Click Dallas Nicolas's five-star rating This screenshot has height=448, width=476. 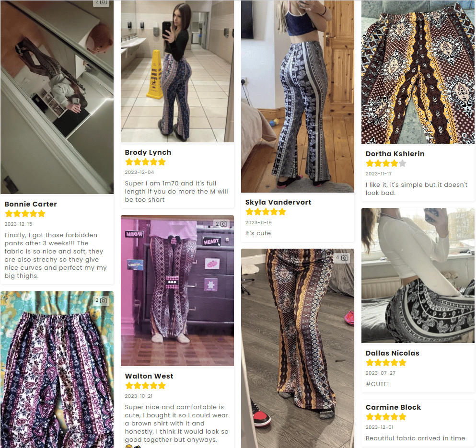point(386,363)
